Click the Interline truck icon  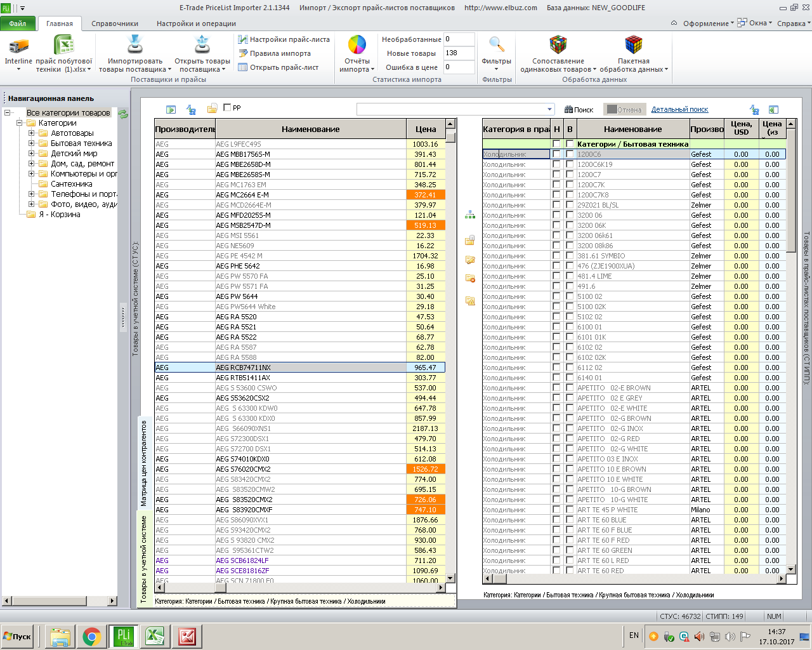(x=18, y=46)
